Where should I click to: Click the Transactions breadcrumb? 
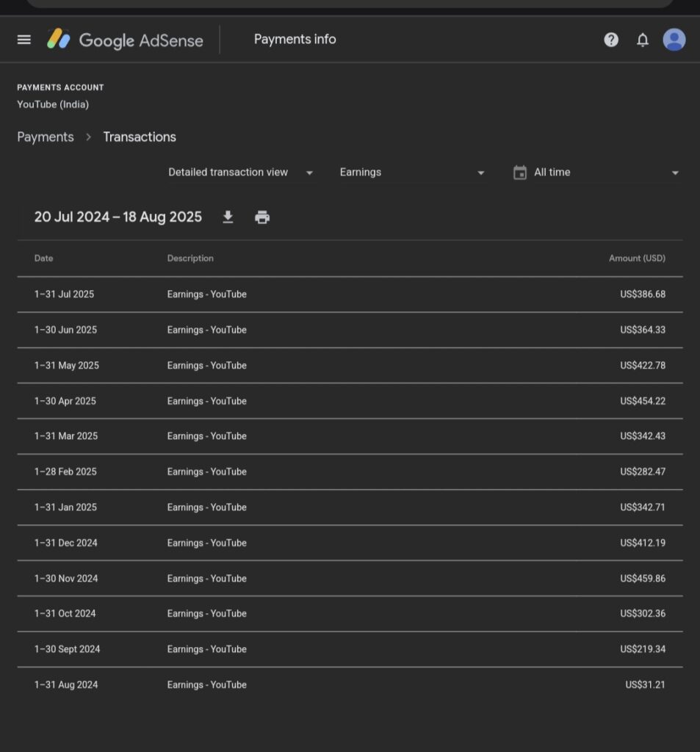pyautogui.click(x=140, y=137)
